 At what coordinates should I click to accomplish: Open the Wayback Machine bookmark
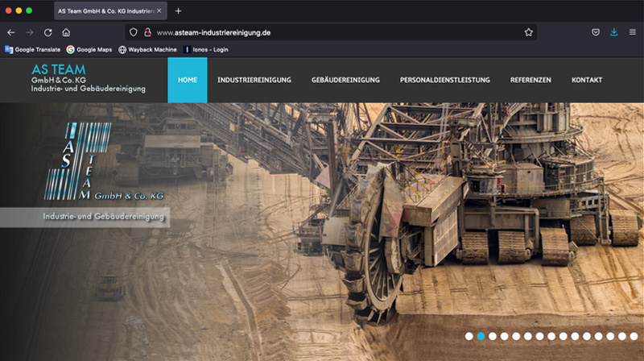click(147, 49)
